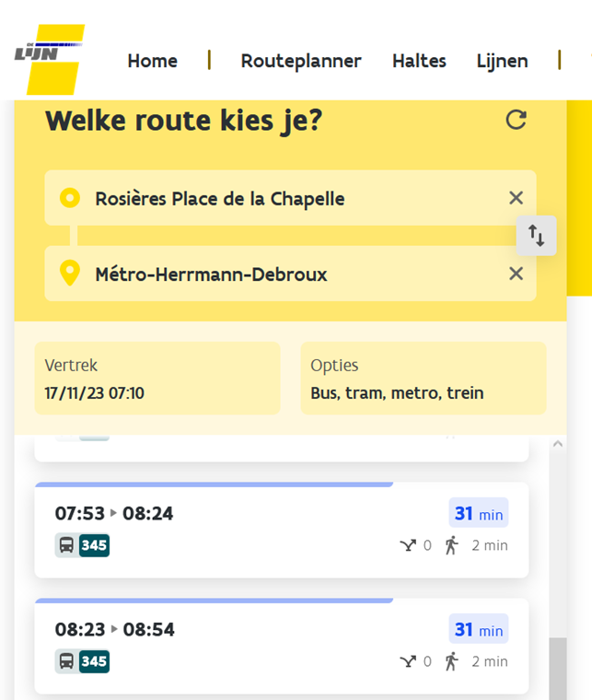Open the Vertrek departure time selector
This screenshot has width=592, height=700.
[x=157, y=379]
